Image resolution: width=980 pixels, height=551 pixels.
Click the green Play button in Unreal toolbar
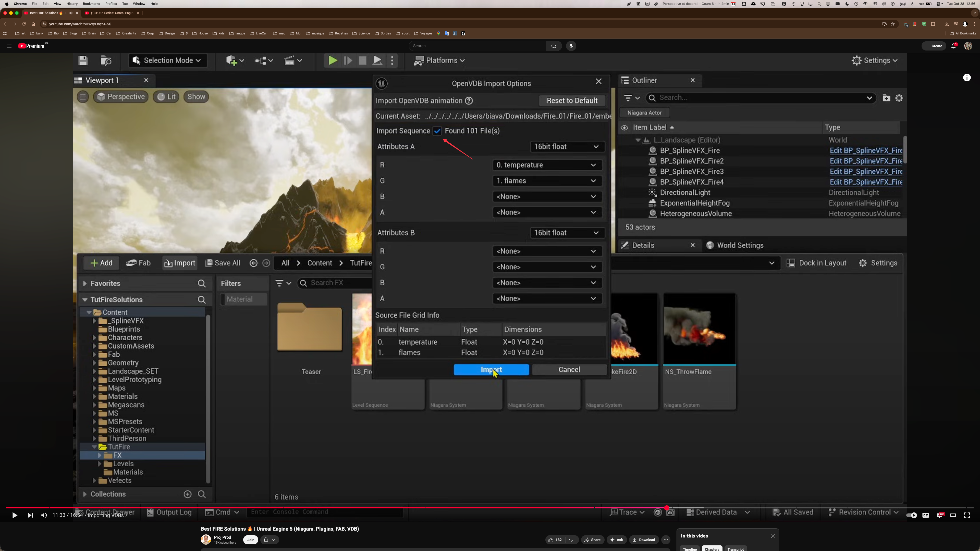[x=333, y=60]
